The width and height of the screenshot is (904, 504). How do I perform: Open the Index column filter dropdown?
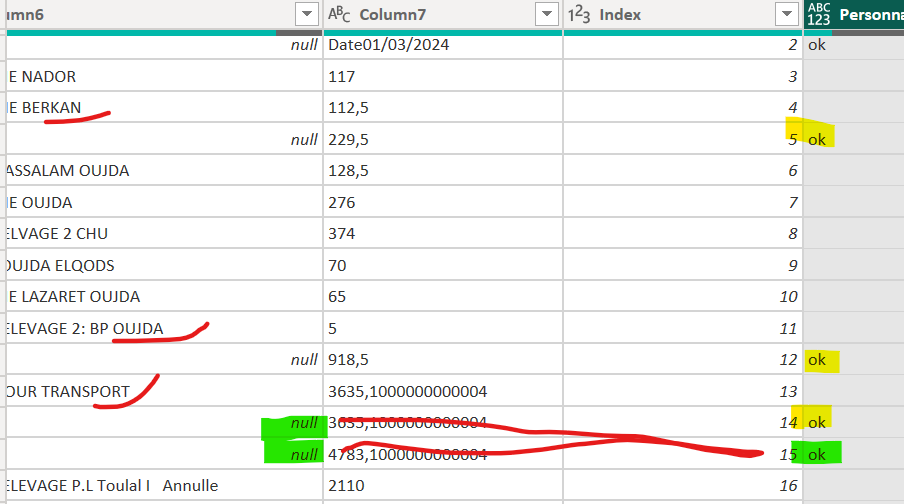[x=787, y=14]
